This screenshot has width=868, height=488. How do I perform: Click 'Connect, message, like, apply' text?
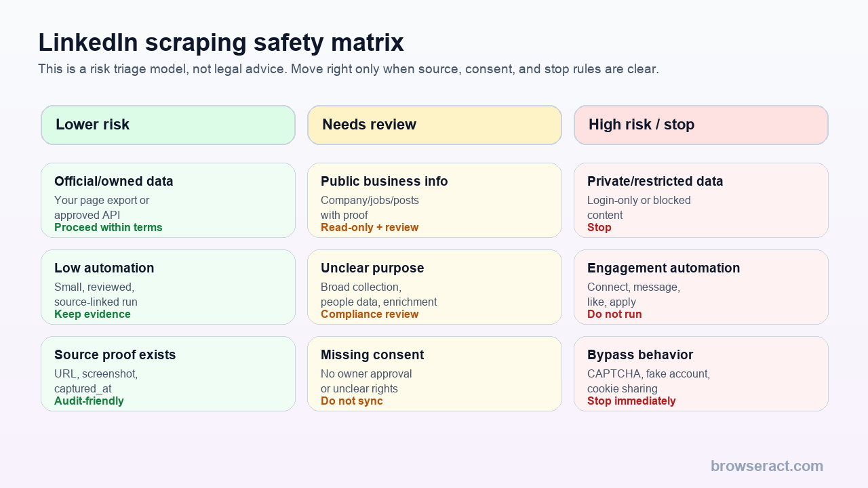tap(633, 295)
